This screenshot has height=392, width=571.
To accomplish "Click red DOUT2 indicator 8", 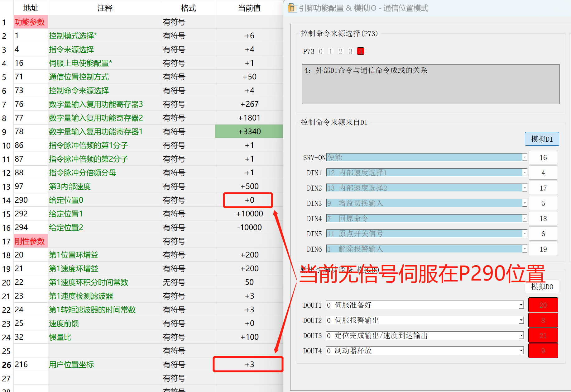I will tap(543, 320).
